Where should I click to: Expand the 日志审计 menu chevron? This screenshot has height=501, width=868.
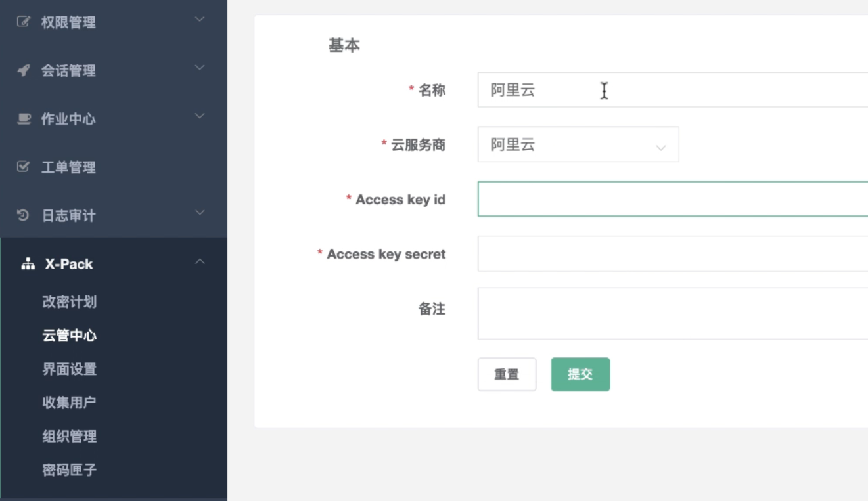pyautogui.click(x=200, y=213)
